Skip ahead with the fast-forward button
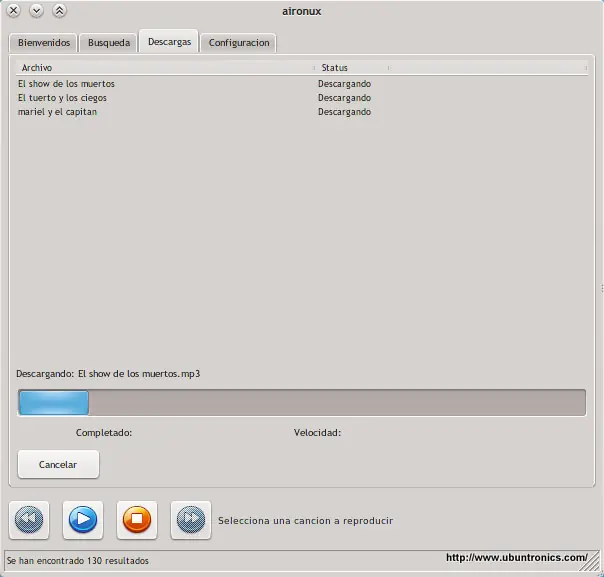 click(191, 520)
